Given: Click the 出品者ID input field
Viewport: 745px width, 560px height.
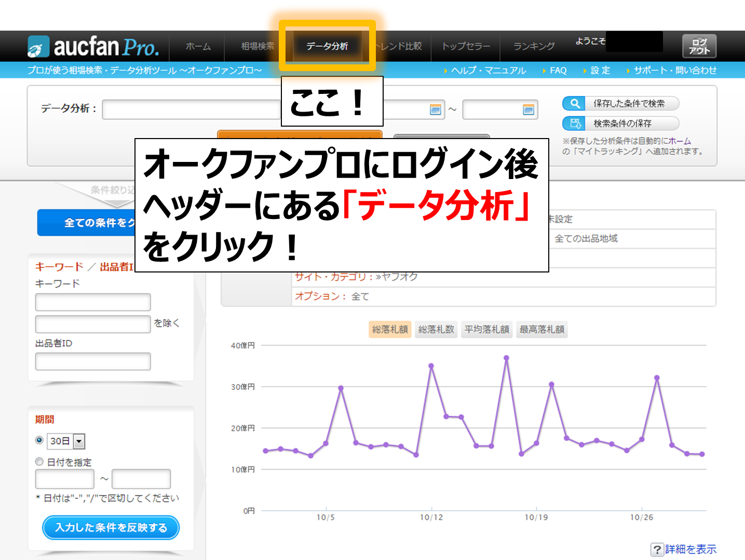Looking at the screenshot, I should [x=93, y=361].
